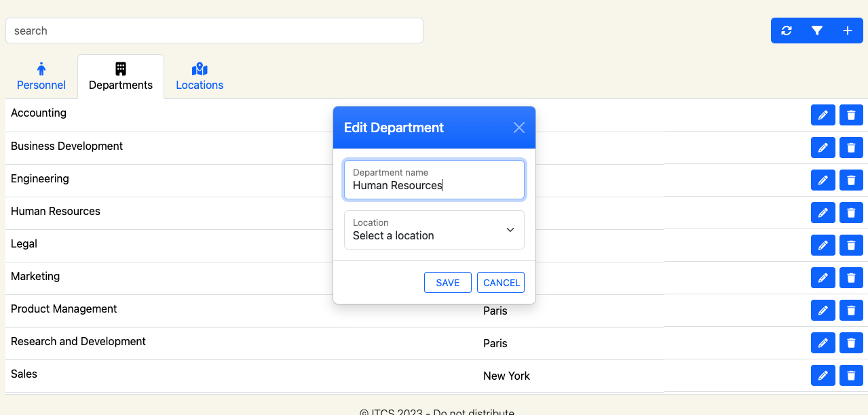
Task: Click CANCEL in Edit Department dialog
Action: (x=501, y=283)
